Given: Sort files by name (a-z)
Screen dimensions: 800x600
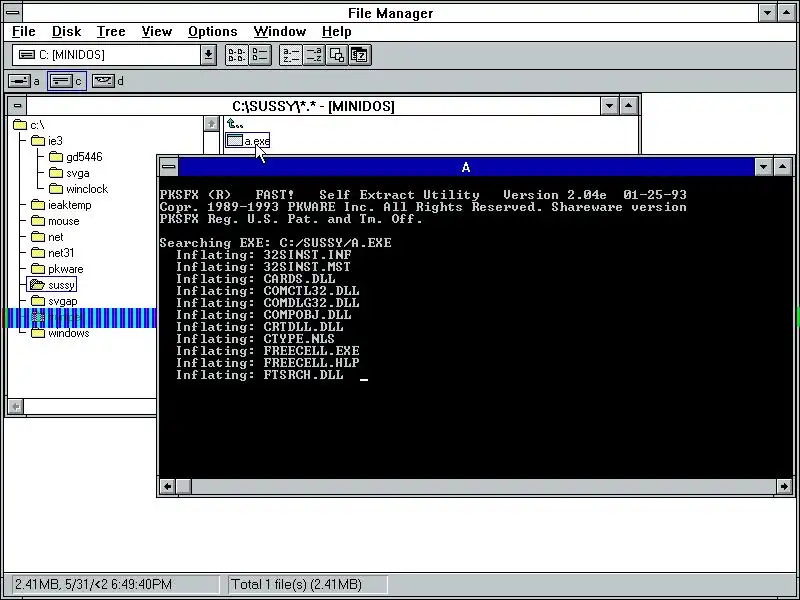Looking at the screenshot, I should [290, 55].
